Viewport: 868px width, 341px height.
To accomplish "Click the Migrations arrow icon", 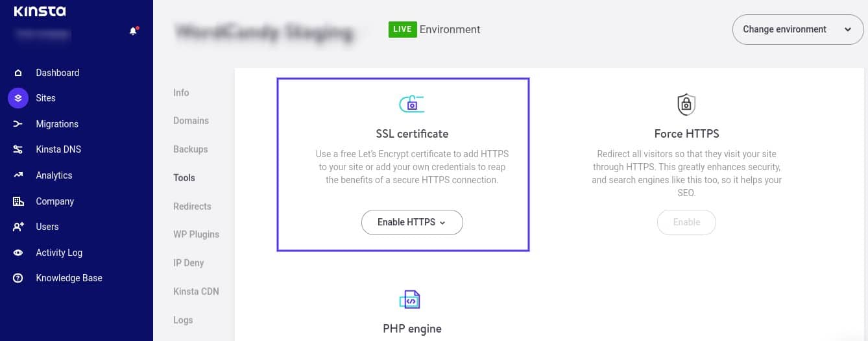I will tap(18, 124).
